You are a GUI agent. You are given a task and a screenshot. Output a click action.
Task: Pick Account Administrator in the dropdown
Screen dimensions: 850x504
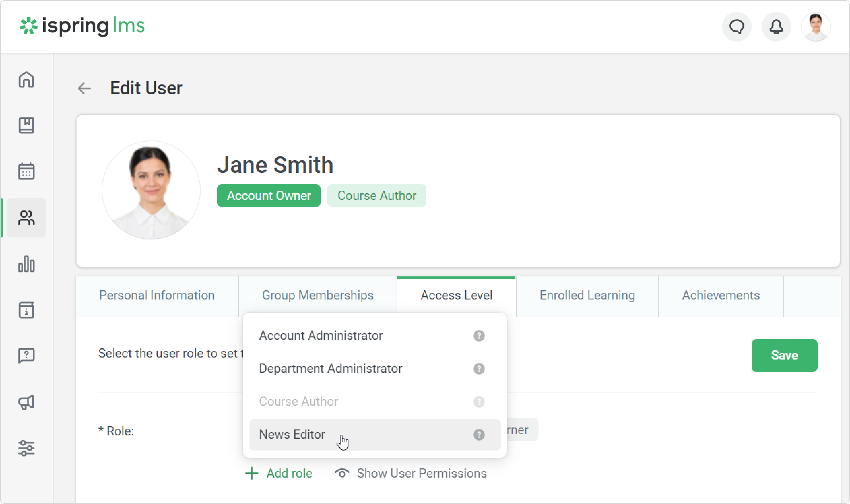tap(321, 335)
